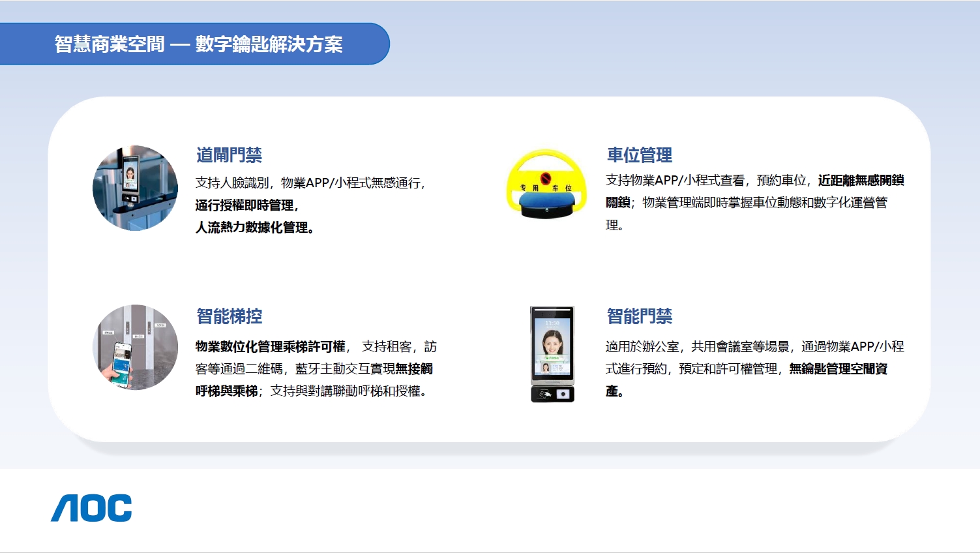The height and width of the screenshot is (553, 980).
Task: Click the bold text 人流熱力數據化管理
Action: pyautogui.click(x=253, y=228)
